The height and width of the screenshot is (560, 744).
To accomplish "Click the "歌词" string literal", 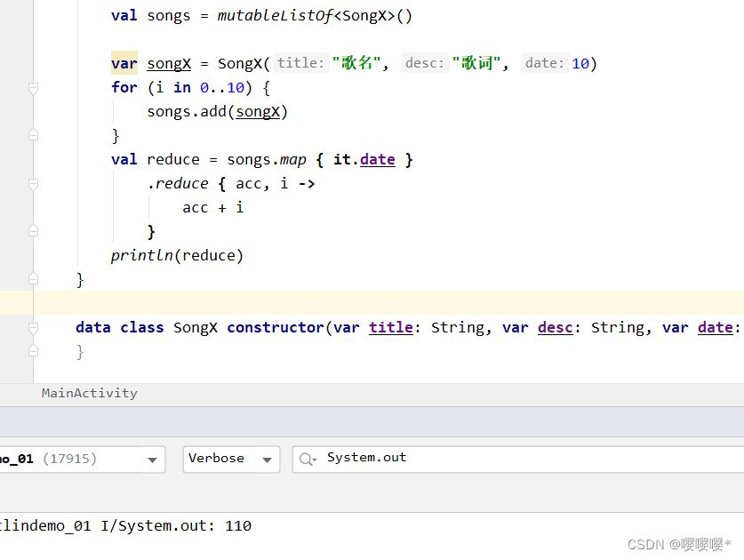I will tap(476, 63).
